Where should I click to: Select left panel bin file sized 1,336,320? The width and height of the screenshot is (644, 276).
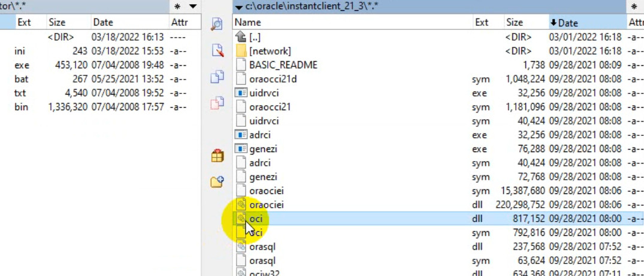101,107
